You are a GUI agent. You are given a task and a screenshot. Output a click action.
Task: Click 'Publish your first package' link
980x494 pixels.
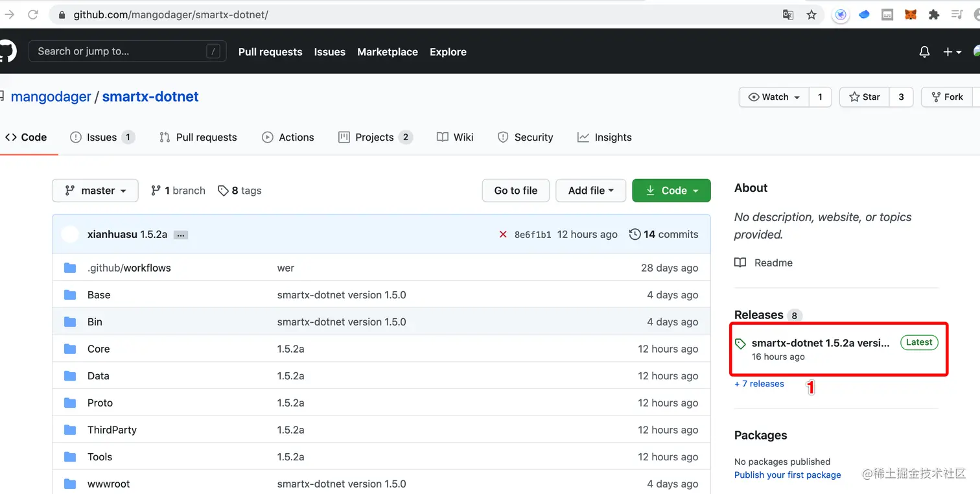pos(787,475)
